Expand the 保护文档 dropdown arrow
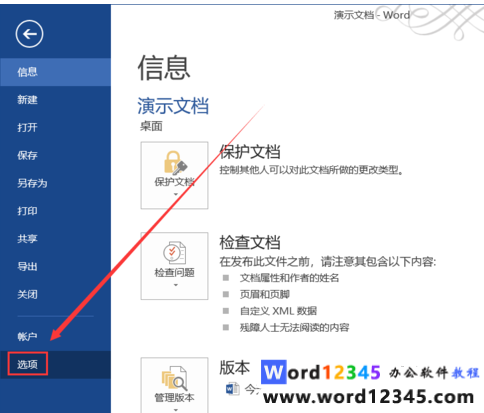This screenshot has width=484, height=413. point(176,194)
